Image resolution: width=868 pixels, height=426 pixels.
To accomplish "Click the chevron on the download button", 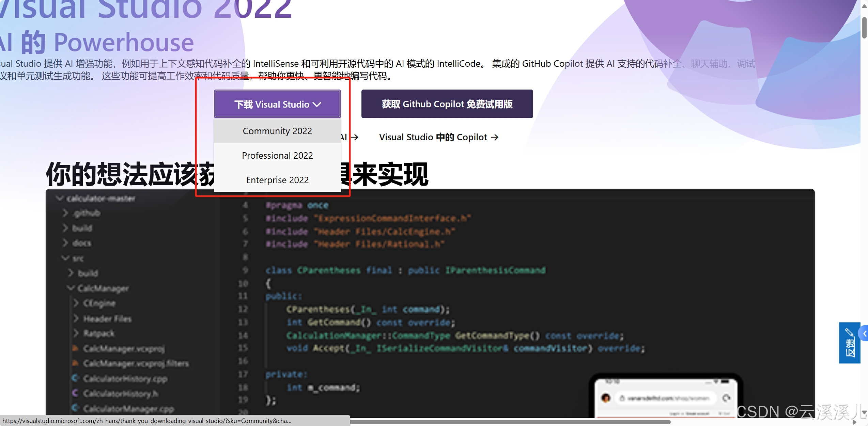I will coord(317,105).
